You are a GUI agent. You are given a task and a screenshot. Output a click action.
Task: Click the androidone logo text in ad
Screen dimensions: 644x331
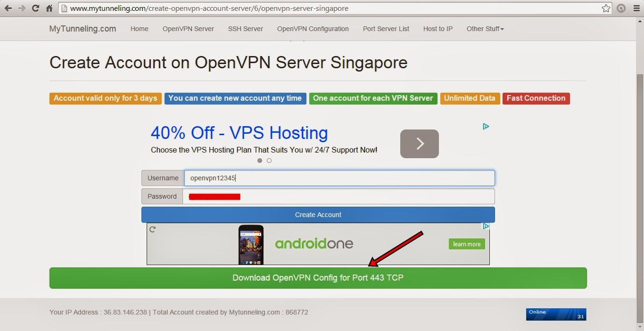[314, 243]
